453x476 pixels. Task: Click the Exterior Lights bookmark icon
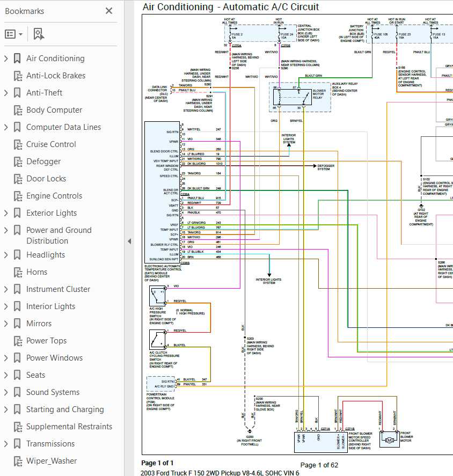(17, 213)
